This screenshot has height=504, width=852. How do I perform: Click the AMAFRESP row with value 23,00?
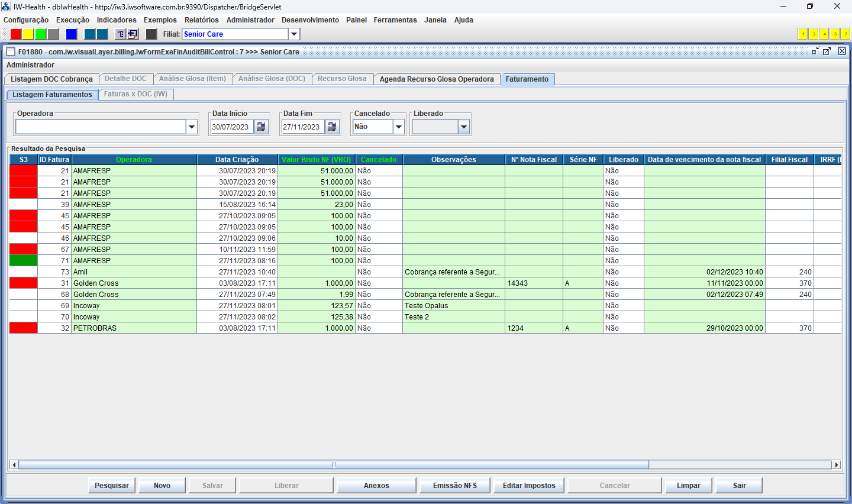[x=425, y=205]
